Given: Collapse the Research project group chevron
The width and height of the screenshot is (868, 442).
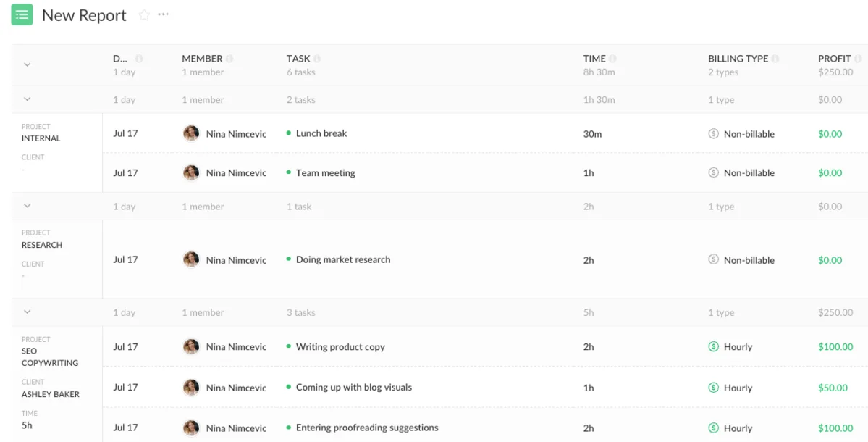Looking at the screenshot, I should 27,206.
